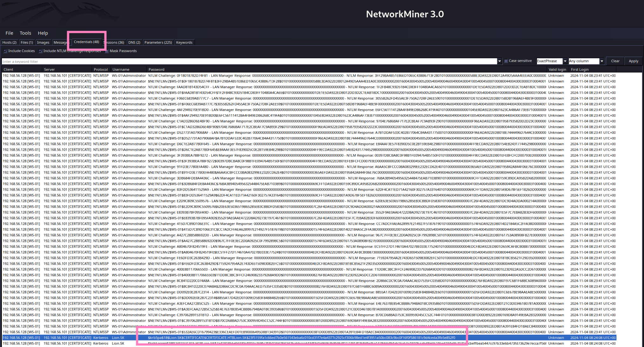This screenshot has height=347, width=644.
Task: Open the File menu
Action: coord(9,33)
